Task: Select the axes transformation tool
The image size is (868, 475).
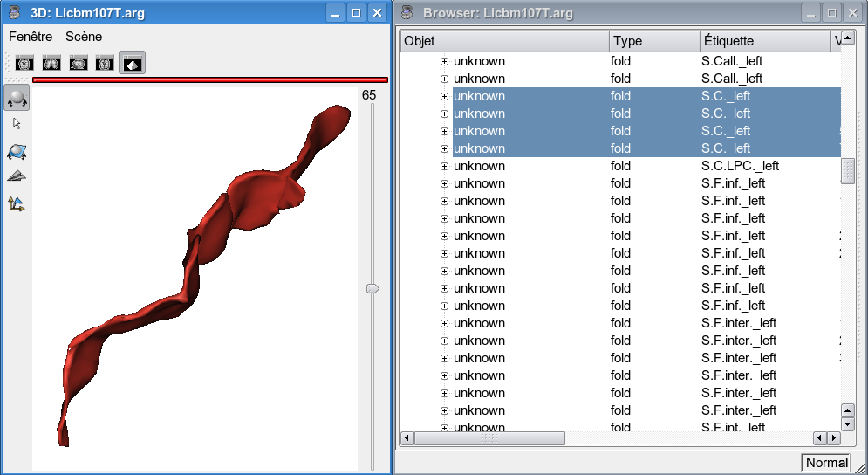Action: [17, 203]
